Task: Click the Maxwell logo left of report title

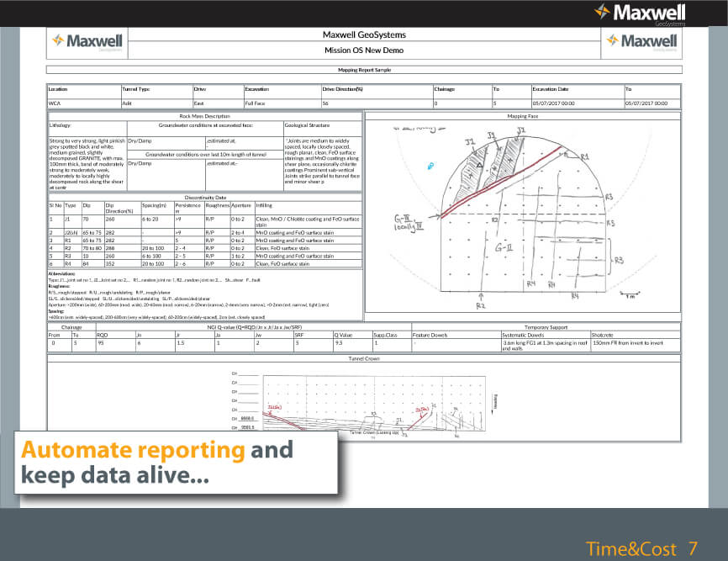Action: 87,42
